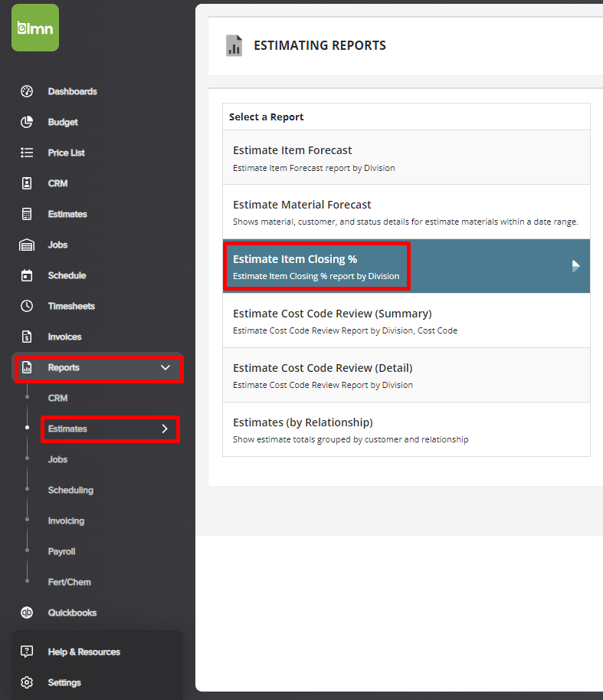
Task: Click the Schedule calendar icon
Action: click(27, 275)
